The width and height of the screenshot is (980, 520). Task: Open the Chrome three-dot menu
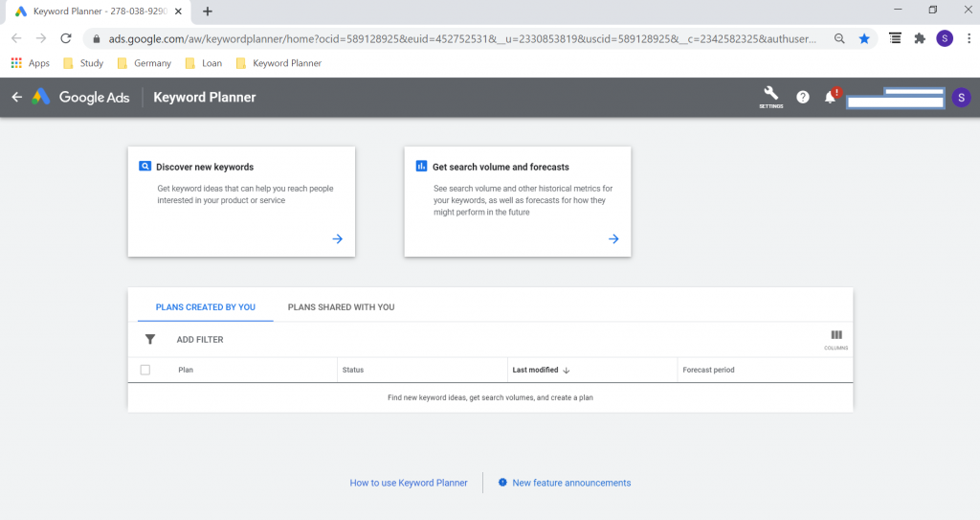tap(969, 39)
